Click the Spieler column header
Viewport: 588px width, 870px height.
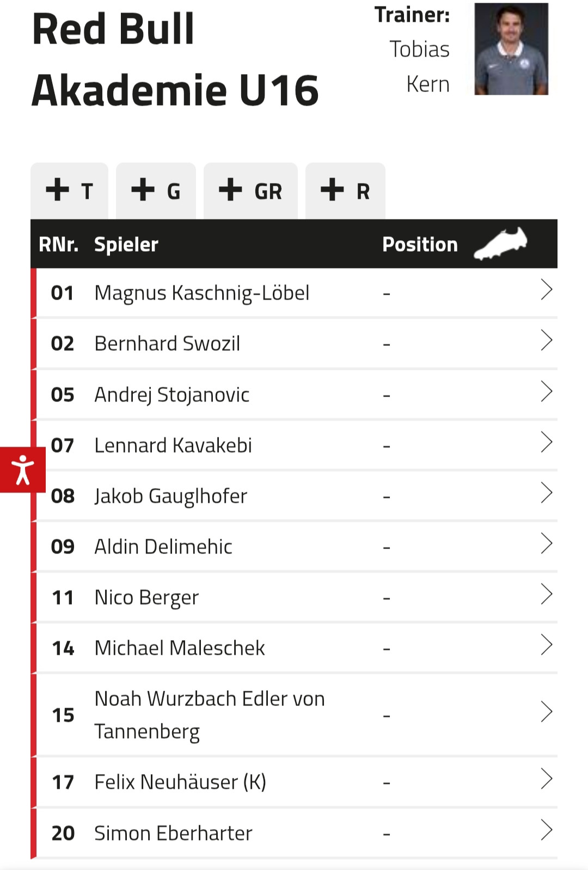point(126,245)
